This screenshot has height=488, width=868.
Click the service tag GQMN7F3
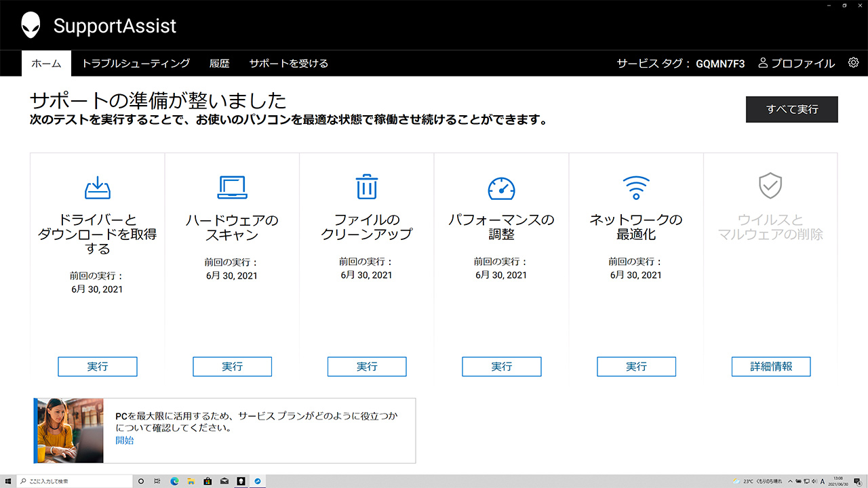720,64
